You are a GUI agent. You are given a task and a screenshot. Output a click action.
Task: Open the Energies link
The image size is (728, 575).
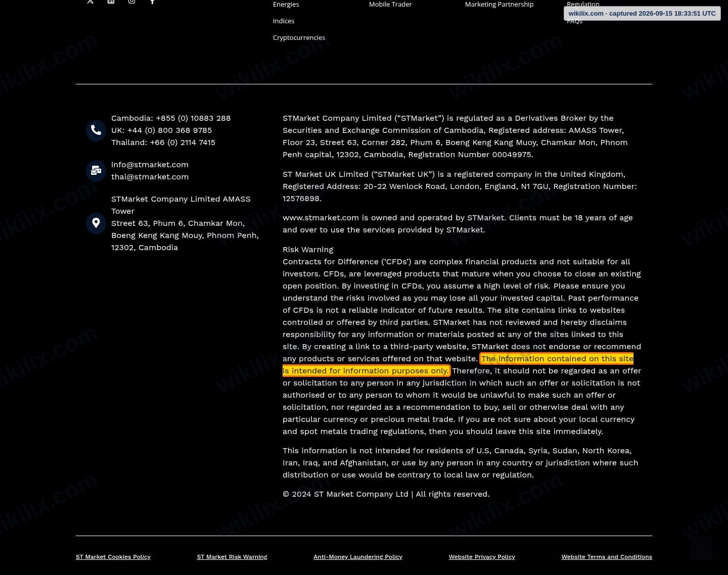[x=286, y=4]
